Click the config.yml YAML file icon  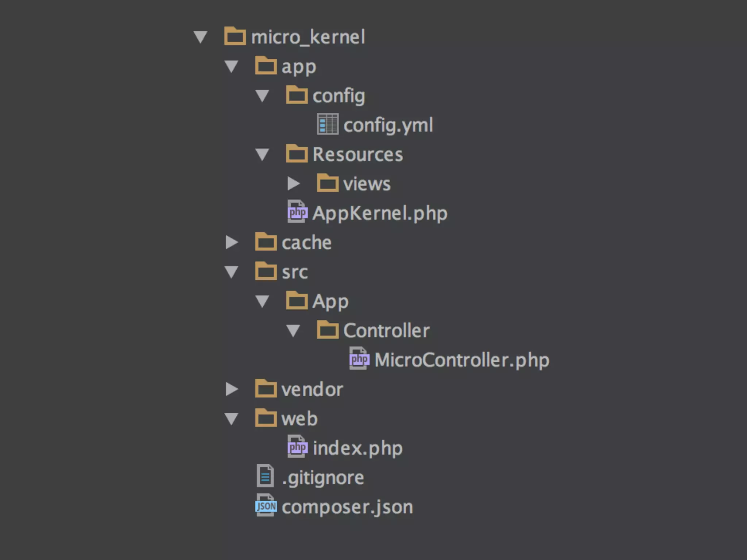point(328,124)
